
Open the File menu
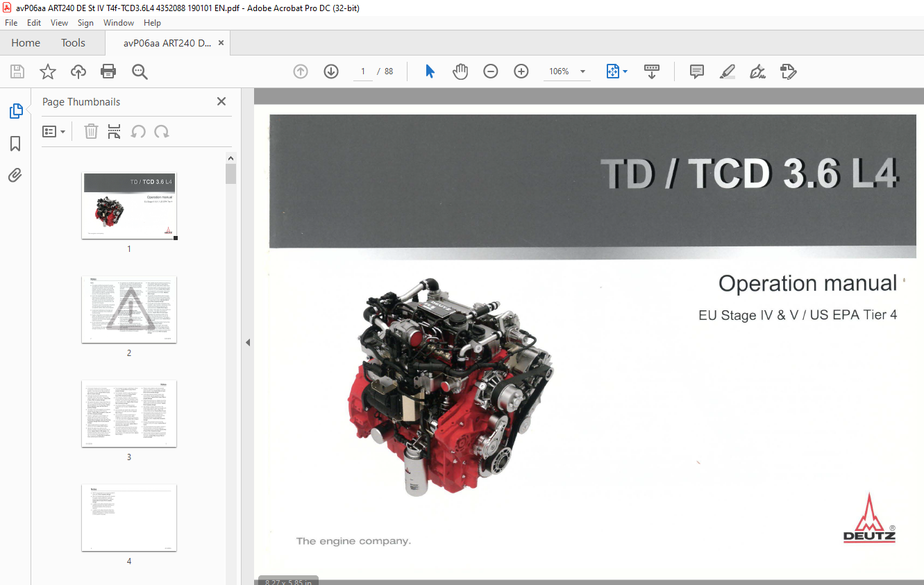tap(11, 23)
